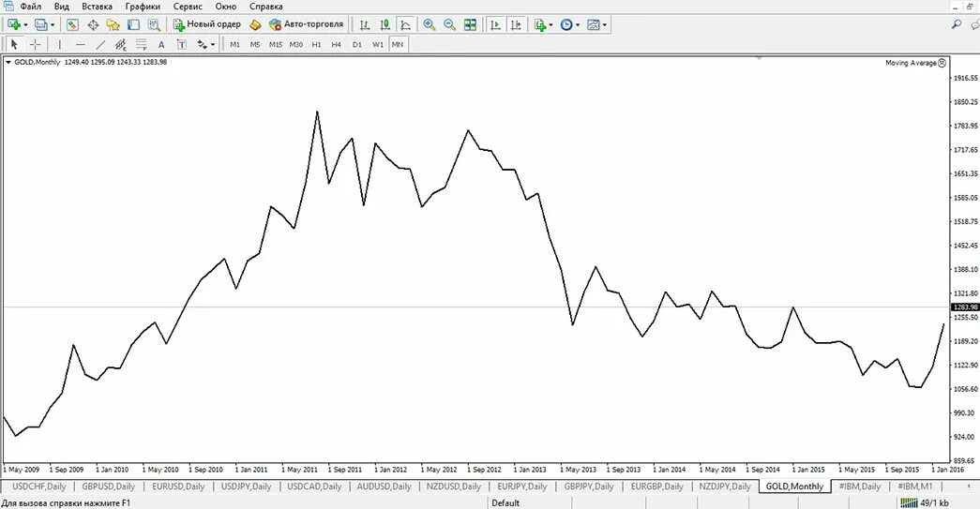Open the Periods clock dropdown arrow
The height and width of the screenshot is (509, 980).
pos(578,25)
